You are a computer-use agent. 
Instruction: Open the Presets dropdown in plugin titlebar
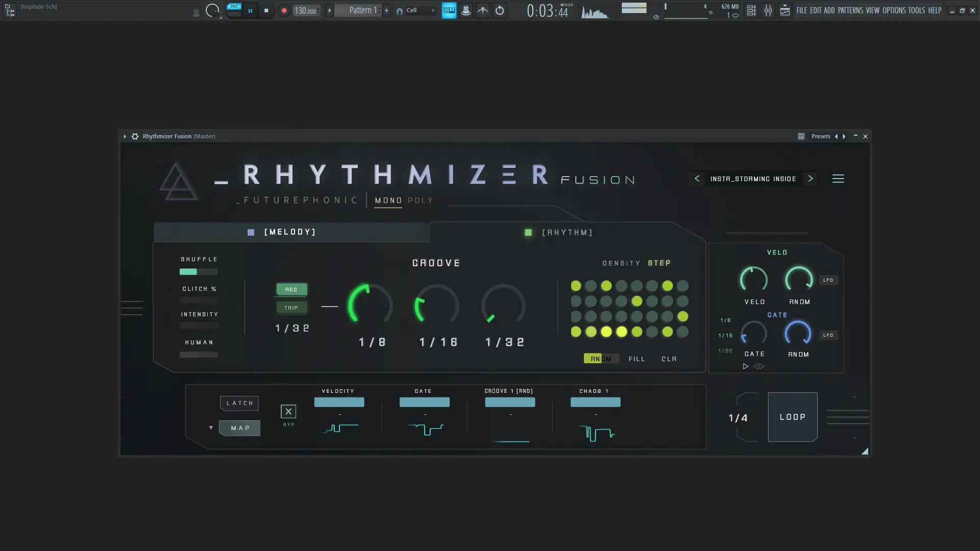[821, 136]
